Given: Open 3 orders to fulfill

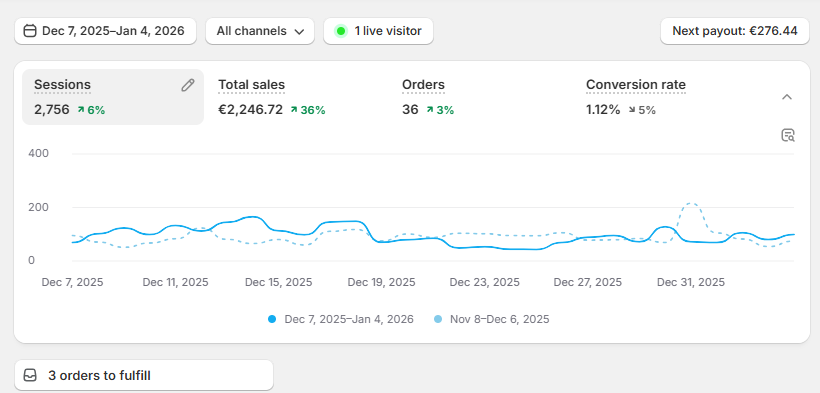Looking at the screenshot, I should click(x=144, y=375).
